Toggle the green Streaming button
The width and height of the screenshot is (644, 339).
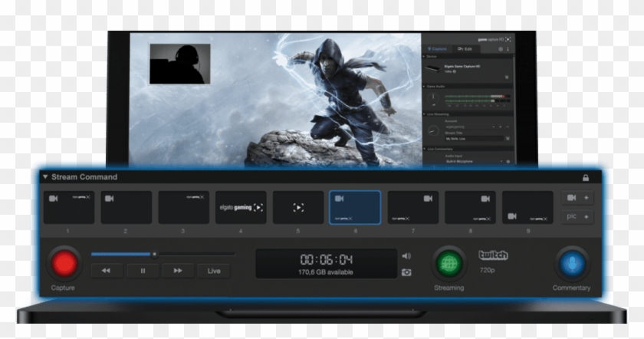(x=449, y=264)
